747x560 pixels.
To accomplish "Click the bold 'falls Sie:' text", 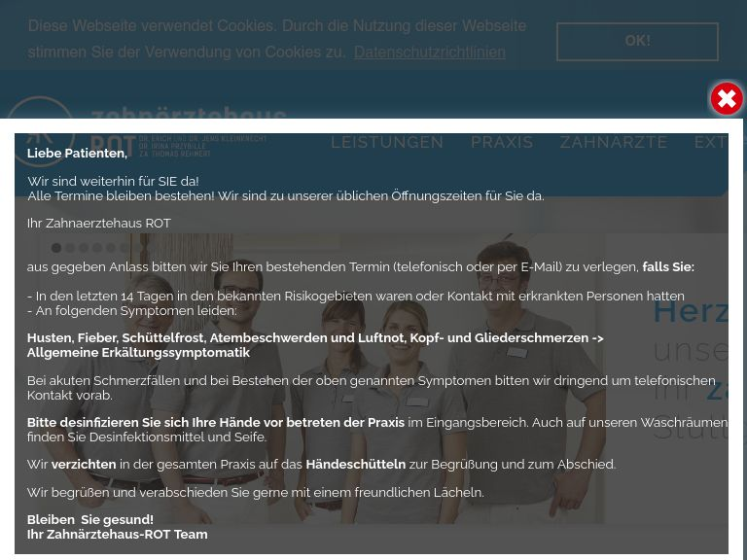I will click(x=668, y=266).
